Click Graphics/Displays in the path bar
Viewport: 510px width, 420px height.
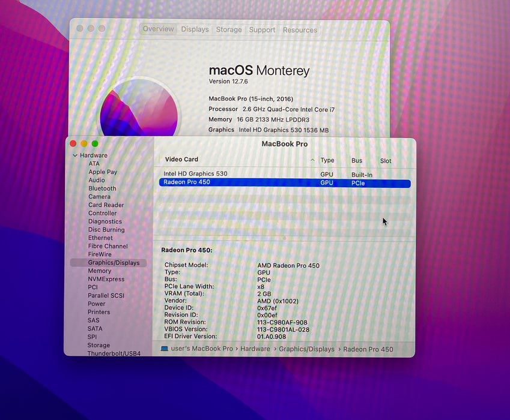click(306, 349)
